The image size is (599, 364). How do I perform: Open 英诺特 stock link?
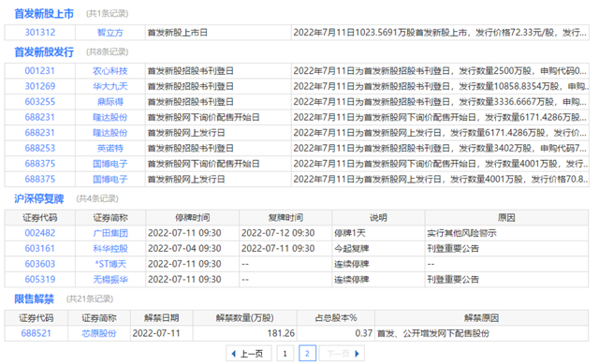tap(110, 148)
